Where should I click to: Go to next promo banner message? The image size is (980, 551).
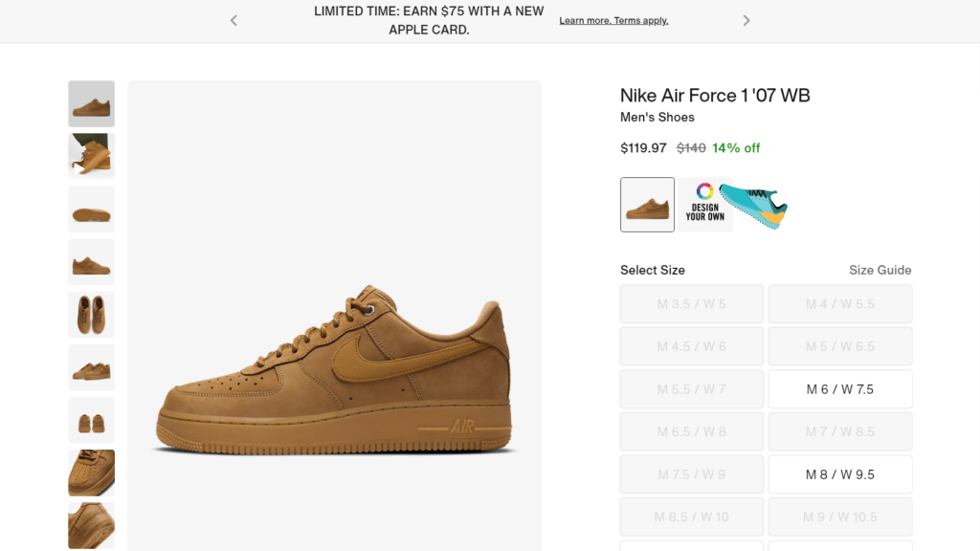[x=746, y=21]
